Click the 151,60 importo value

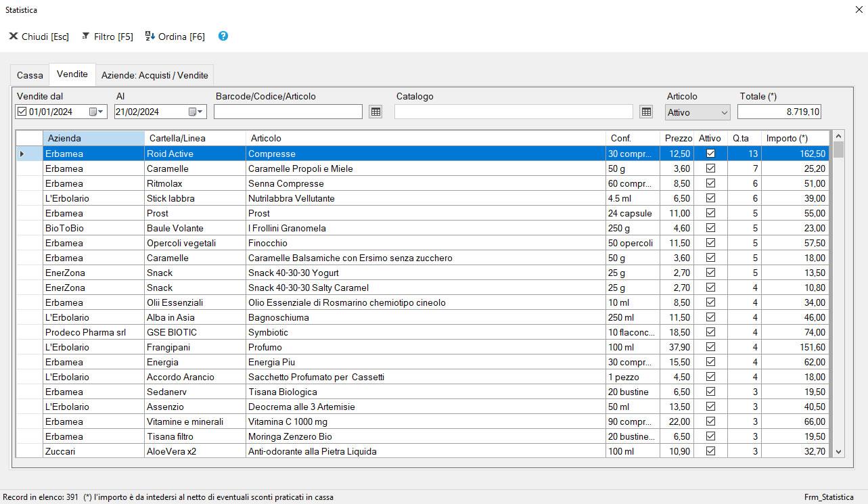tap(795, 347)
